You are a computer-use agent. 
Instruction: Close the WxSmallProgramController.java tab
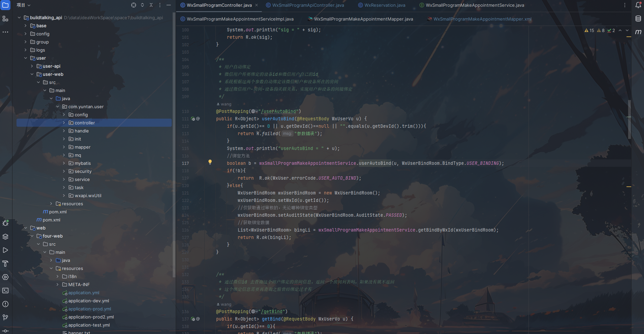257,5
